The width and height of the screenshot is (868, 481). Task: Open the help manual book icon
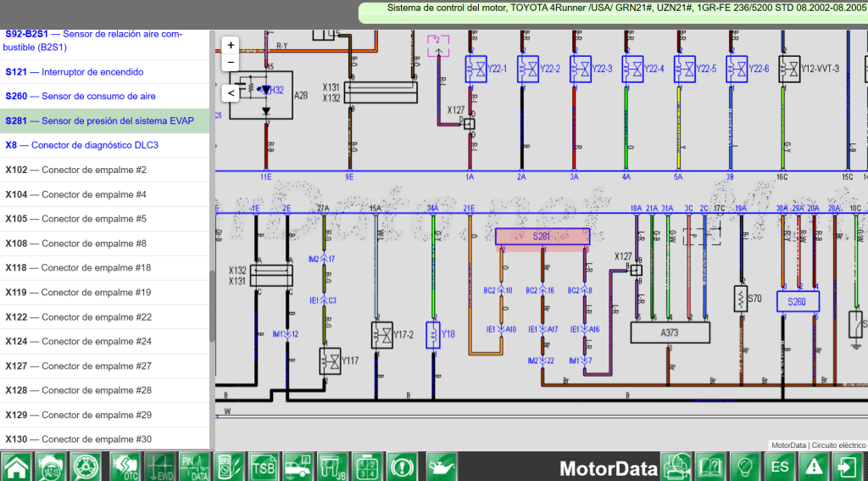coord(710,467)
